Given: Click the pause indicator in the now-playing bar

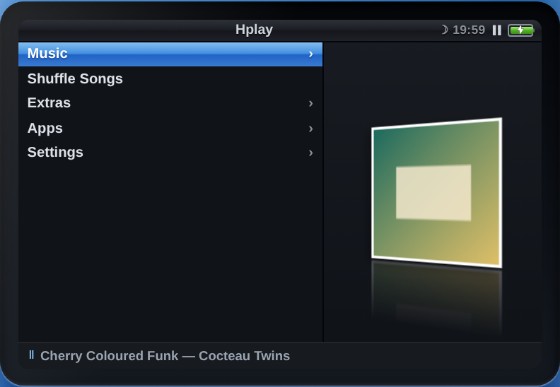Looking at the screenshot, I should point(31,355).
